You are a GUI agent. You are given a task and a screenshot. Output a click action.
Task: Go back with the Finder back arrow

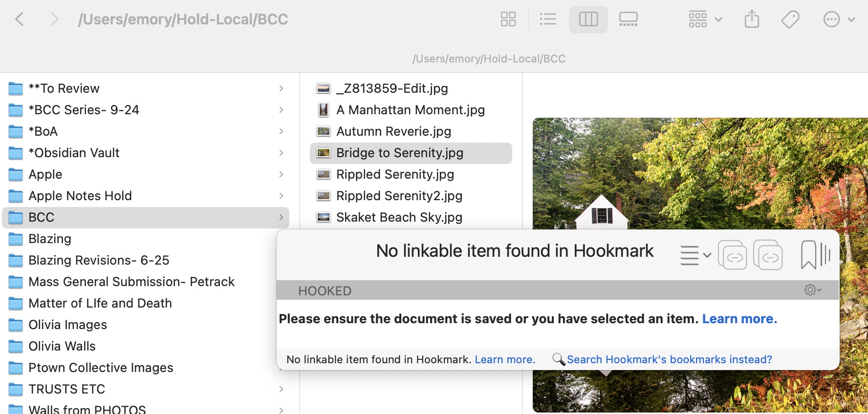pos(20,20)
